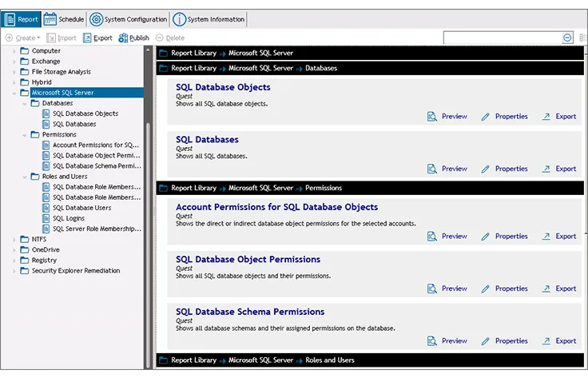
Task: Click the Permissions breadcrumb in the header bar
Action: (324, 188)
